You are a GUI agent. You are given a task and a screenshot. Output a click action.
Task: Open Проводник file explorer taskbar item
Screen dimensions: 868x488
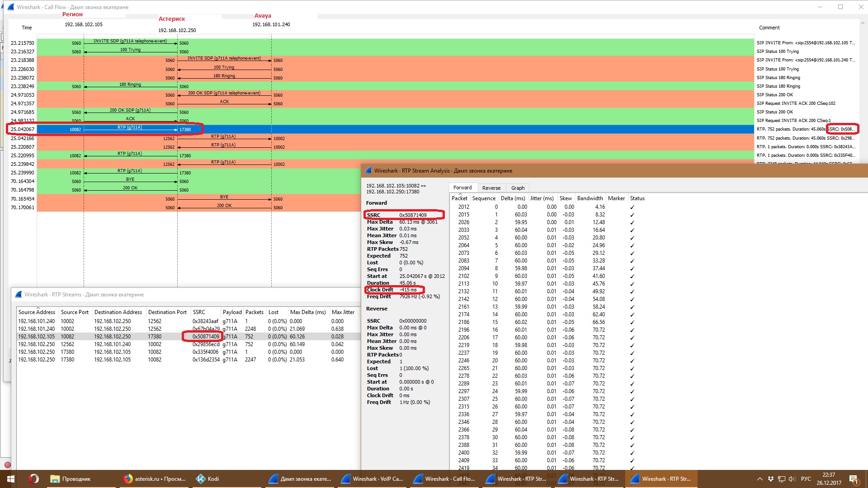(x=71, y=479)
